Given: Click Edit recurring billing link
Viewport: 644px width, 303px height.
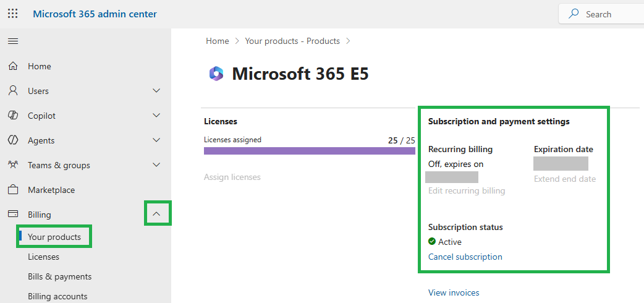Looking at the screenshot, I should 467,190.
